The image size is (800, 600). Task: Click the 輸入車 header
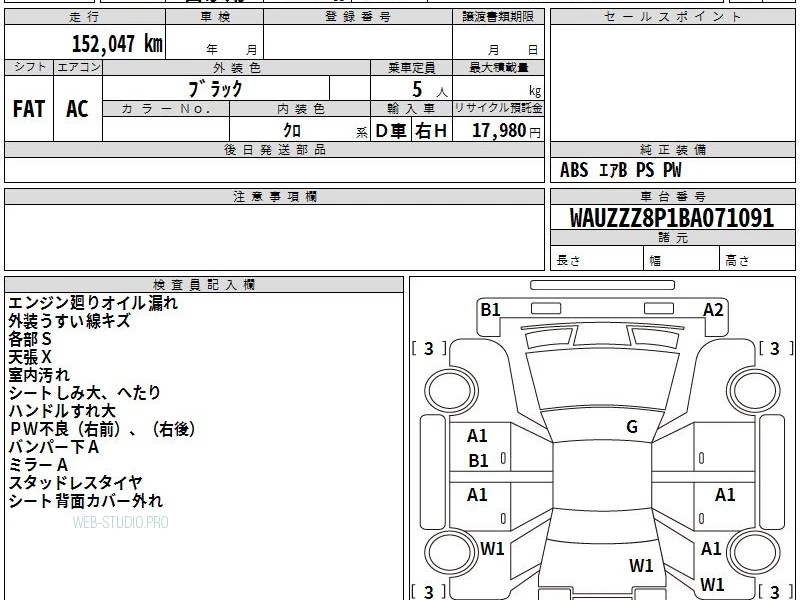(411, 109)
